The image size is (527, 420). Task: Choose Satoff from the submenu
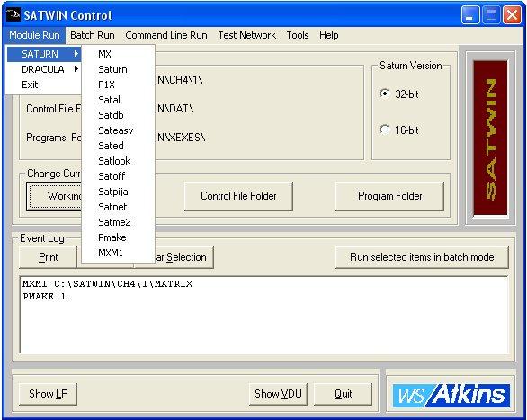click(x=118, y=176)
